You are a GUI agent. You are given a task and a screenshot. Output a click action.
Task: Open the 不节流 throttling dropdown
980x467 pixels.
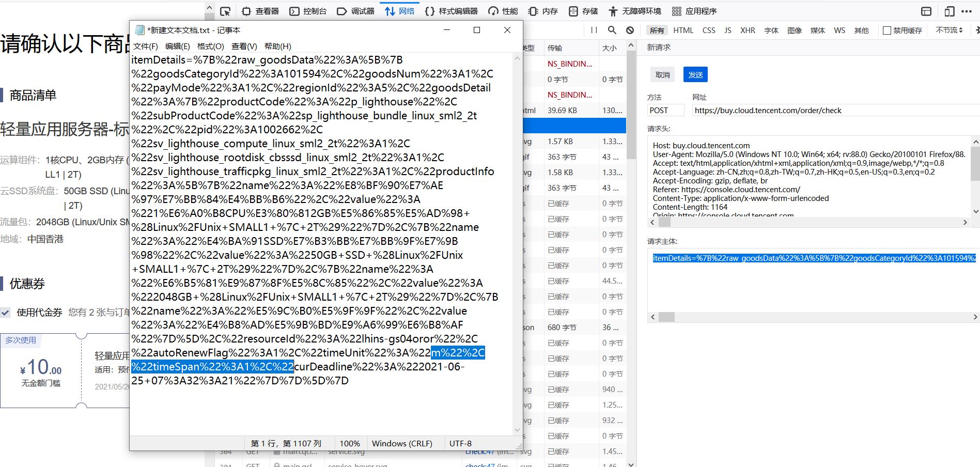[949, 30]
